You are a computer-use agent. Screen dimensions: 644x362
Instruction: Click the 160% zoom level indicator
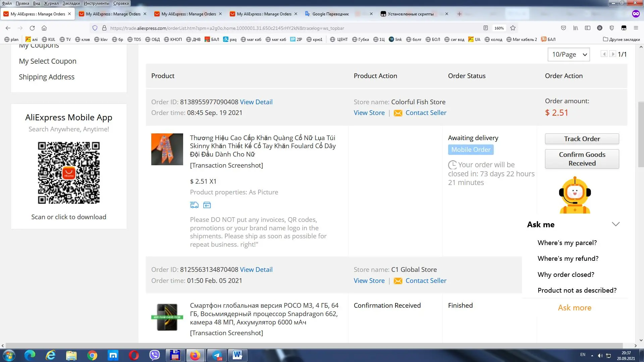coord(499,28)
